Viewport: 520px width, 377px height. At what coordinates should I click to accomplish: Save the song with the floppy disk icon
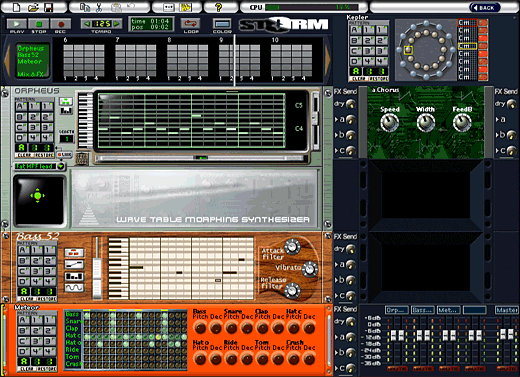point(48,7)
